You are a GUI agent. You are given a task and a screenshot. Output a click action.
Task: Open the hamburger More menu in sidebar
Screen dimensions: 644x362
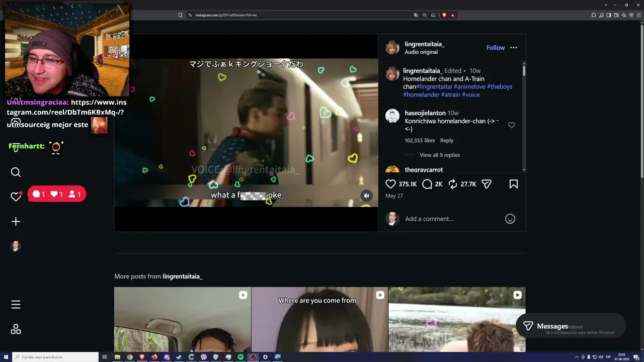click(x=16, y=305)
